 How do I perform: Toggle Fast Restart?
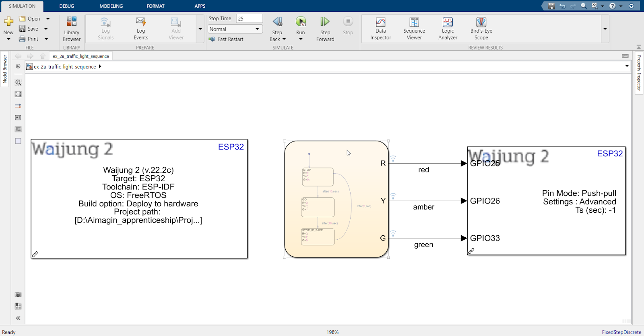226,39
